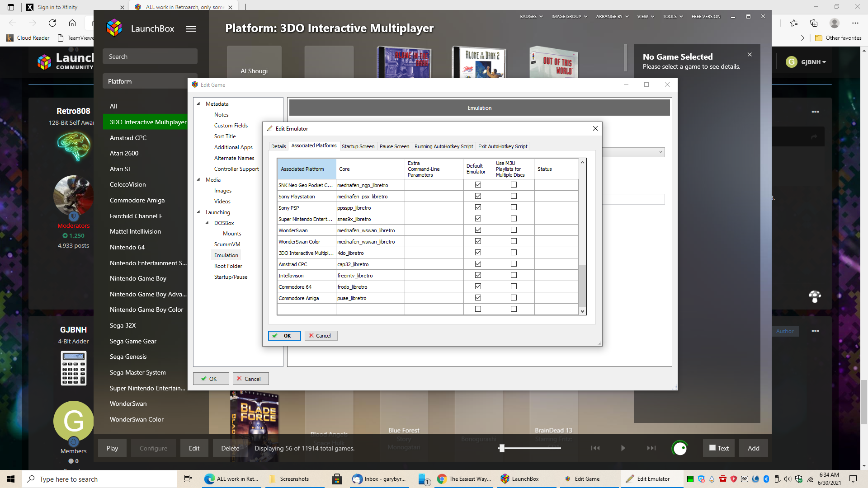Open browser profile avatar icon
The image size is (868, 488).
click(x=835, y=23)
